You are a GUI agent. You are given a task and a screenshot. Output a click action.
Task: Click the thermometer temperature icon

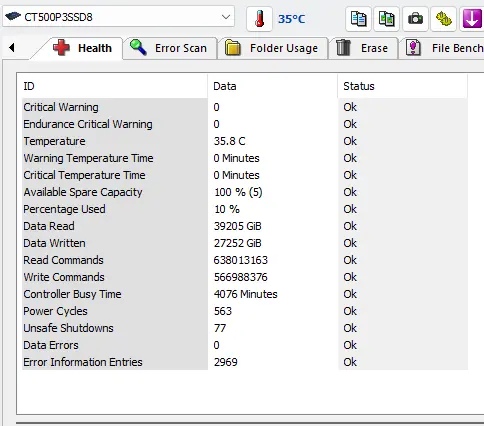[259, 19]
